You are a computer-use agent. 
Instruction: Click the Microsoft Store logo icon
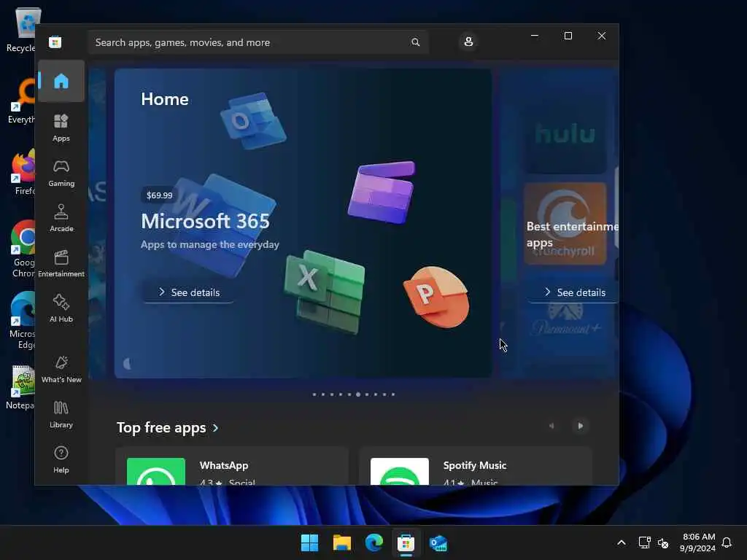pyautogui.click(x=55, y=42)
